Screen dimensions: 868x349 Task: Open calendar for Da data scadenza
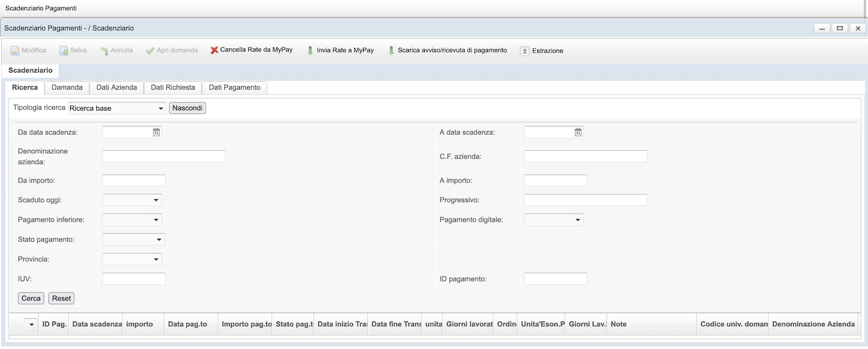[x=156, y=132]
